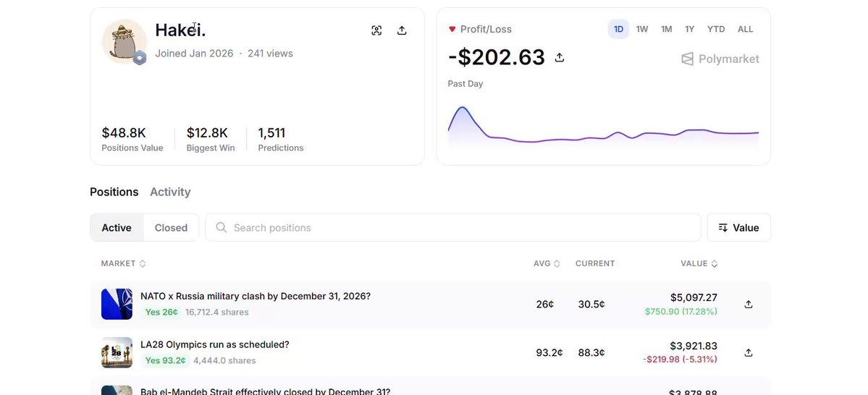Click the Search positions field
The width and height of the screenshot is (868, 395).
pos(452,227)
